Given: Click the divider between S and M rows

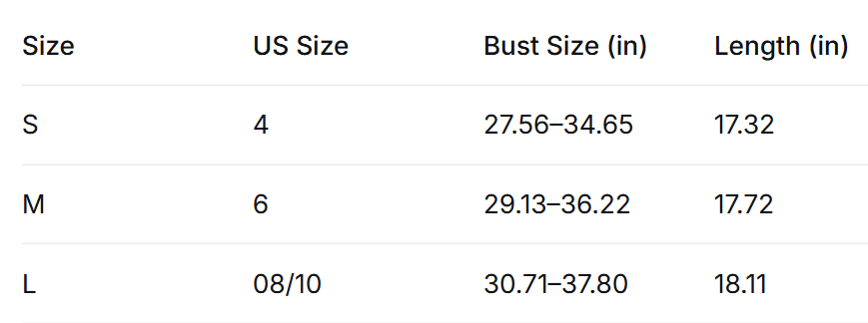Looking at the screenshot, I should coord(445,165).
